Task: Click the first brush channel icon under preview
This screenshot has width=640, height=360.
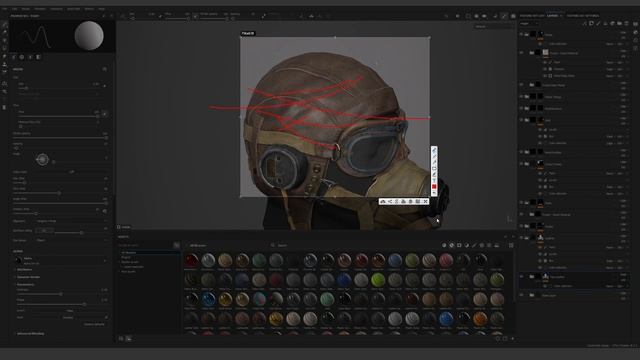Action: tap(14, 57)
